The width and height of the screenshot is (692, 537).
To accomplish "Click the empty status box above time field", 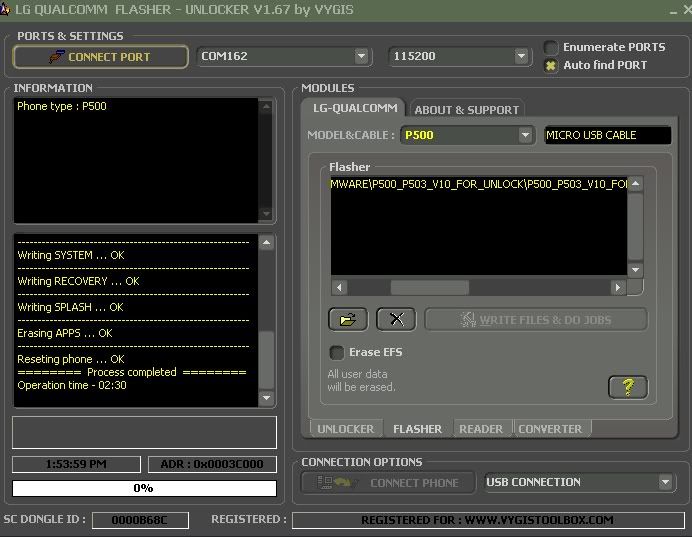I will click(144, 432).
